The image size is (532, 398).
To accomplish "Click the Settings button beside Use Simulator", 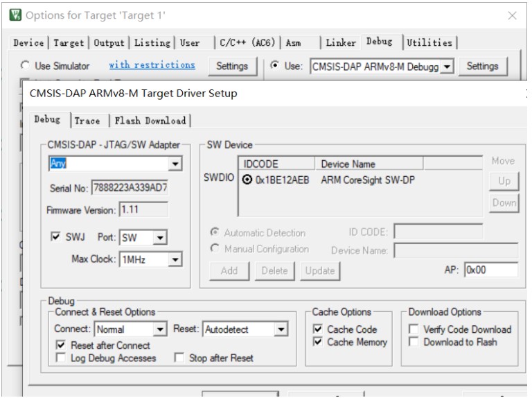I will (x=232, y=66).
